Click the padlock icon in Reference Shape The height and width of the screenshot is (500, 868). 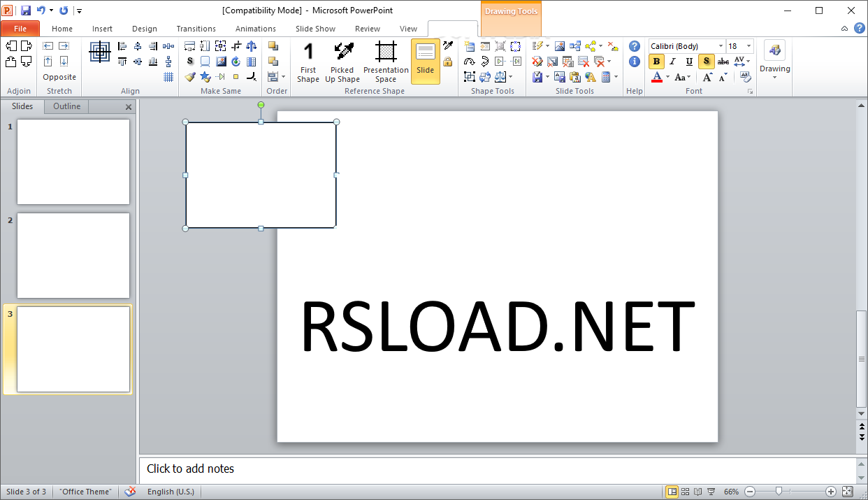447,62
